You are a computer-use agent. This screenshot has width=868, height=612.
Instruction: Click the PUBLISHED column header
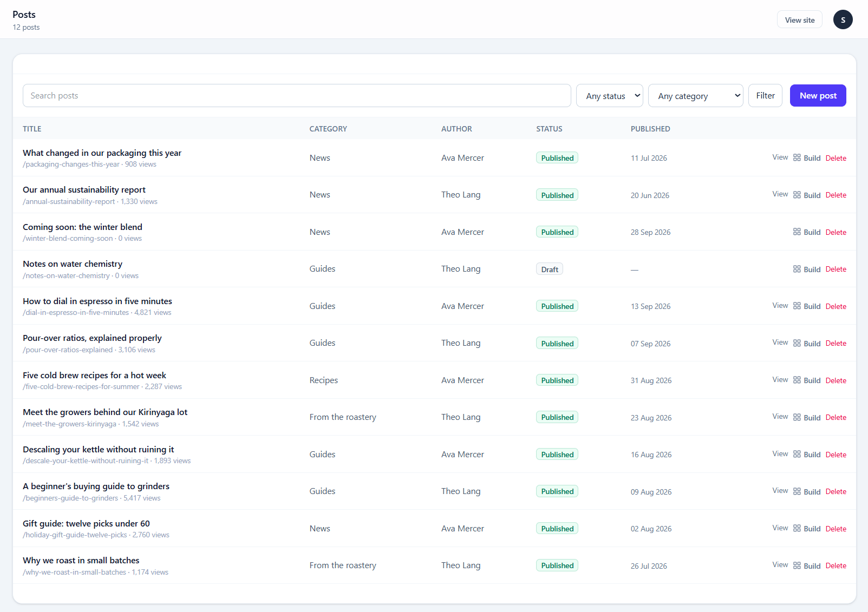tap(650, 129)
